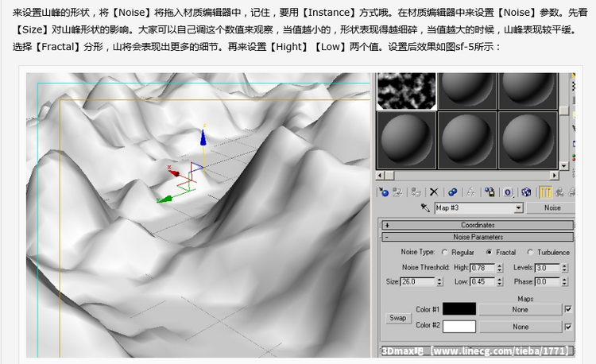This screenshot has height=364, width=596.
Task: Click the red X axis gizmo arrow
Action: coord(174,173)
